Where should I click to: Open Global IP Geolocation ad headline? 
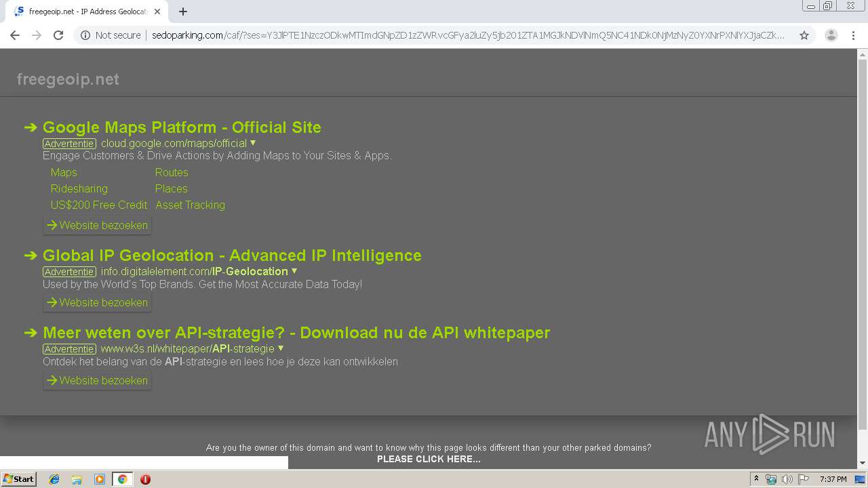click(x=232, y=256)
